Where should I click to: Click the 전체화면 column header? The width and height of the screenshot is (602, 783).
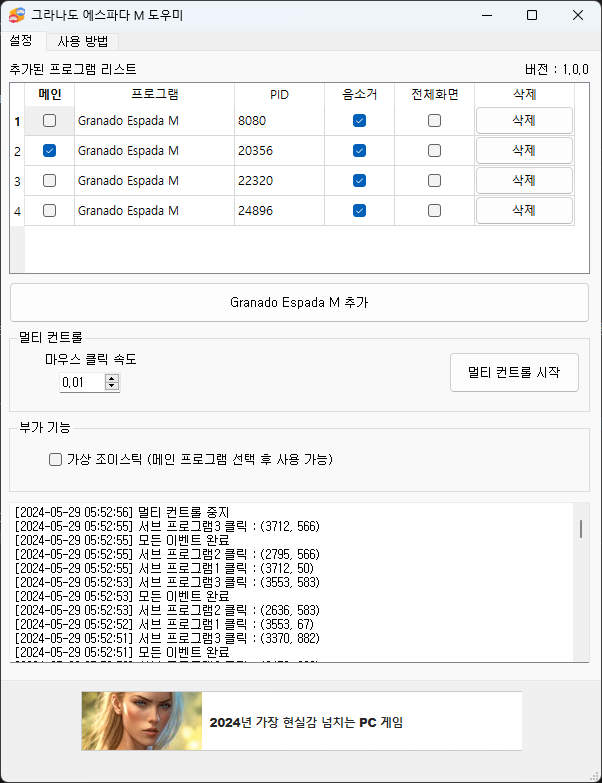coord(434,94)
